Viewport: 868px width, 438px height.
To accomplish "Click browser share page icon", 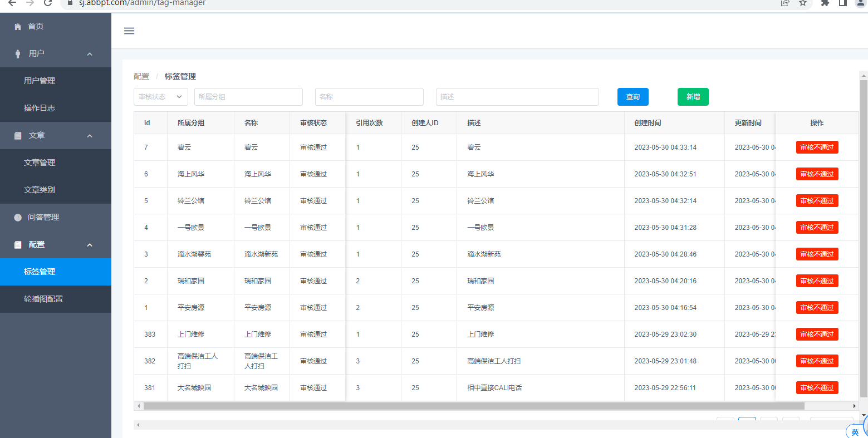I will (785, 3).
